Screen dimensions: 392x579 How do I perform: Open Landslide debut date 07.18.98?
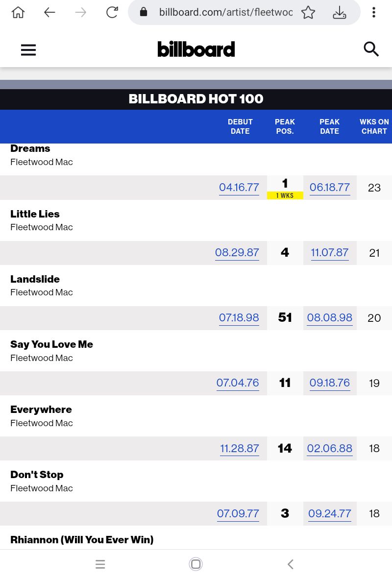click(239, 317)
